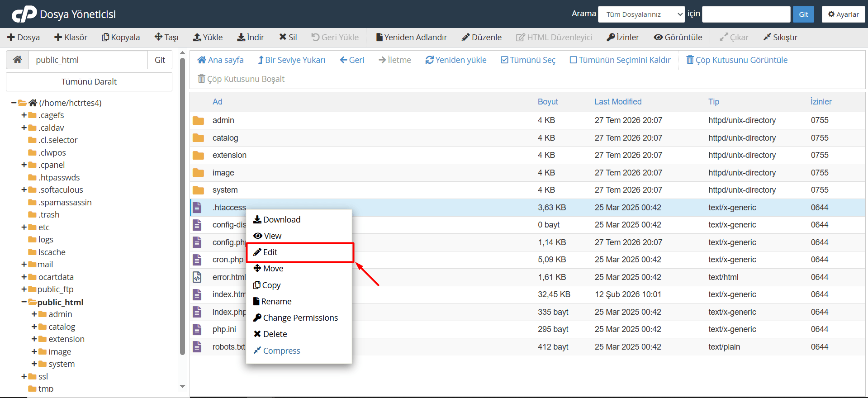The image size is (868, 398).
Task: Click Tümünün Seçimini Kaldır deselect all
Action: click(x=620, y=60)
